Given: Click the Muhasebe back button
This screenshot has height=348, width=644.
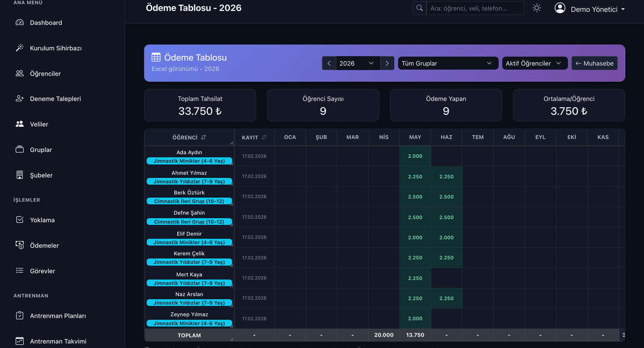Looking at the screenshot, I should (594, 63).
